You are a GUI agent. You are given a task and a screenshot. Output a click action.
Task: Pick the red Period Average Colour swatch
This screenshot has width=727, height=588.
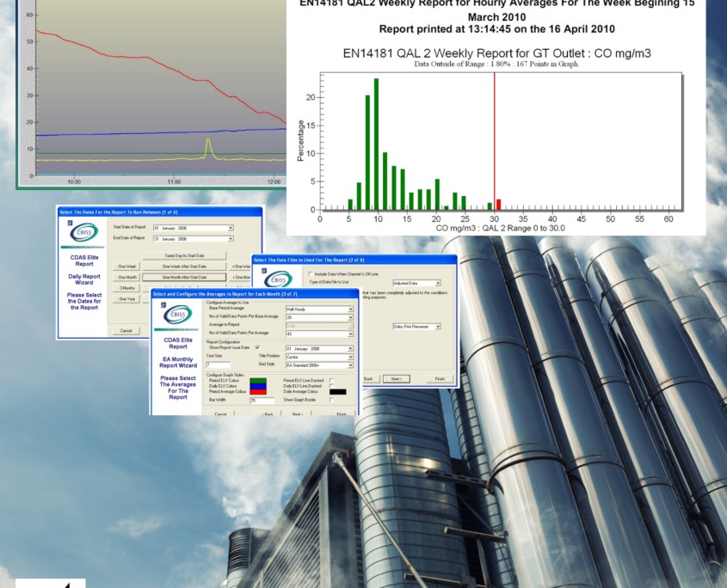(258, 391)
